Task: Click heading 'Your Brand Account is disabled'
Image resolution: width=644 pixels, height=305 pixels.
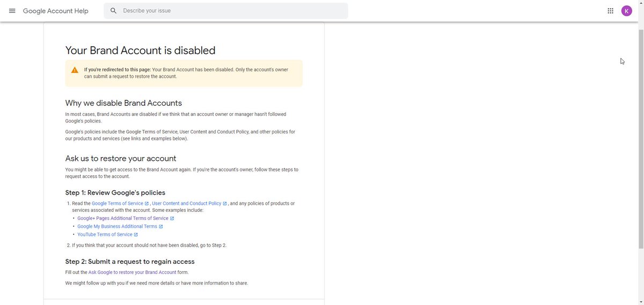Action: 140,50
